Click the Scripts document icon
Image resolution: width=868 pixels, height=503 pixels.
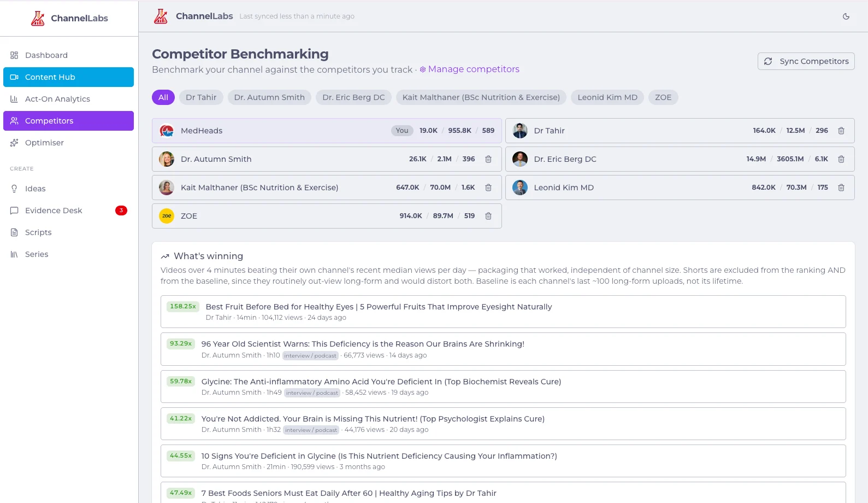14,232
